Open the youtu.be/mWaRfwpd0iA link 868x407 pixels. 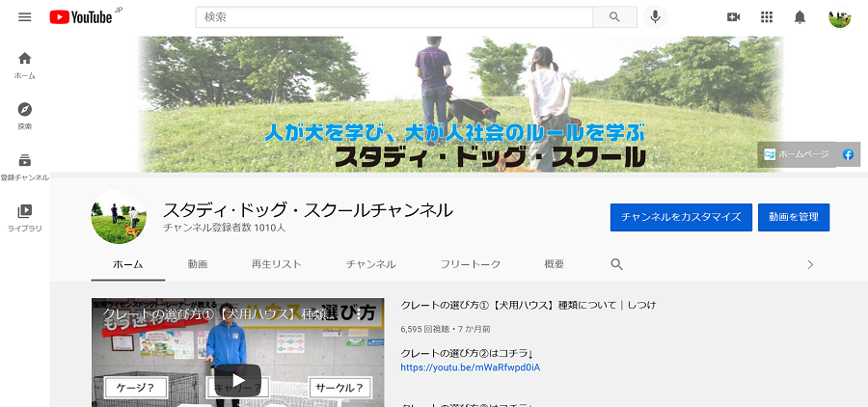click(x=470, y=367)
